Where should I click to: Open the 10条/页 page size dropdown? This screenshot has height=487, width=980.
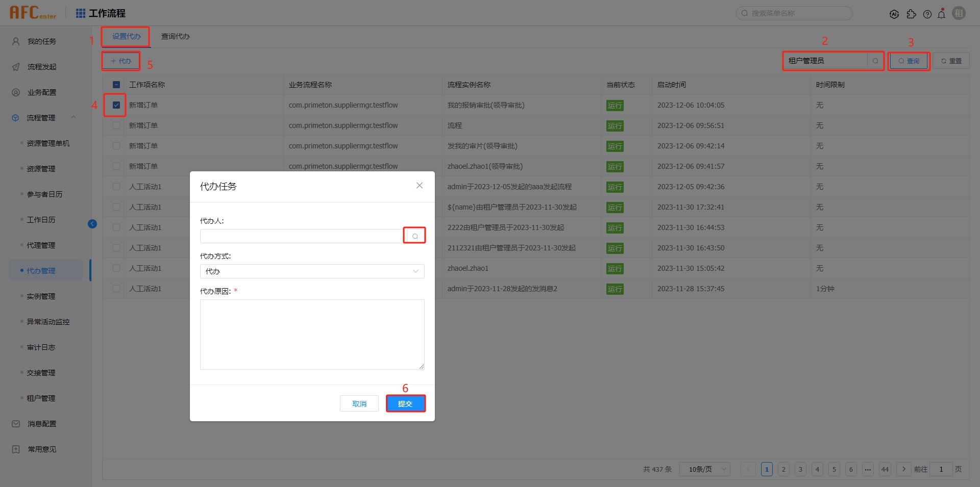tap(704, 469)
